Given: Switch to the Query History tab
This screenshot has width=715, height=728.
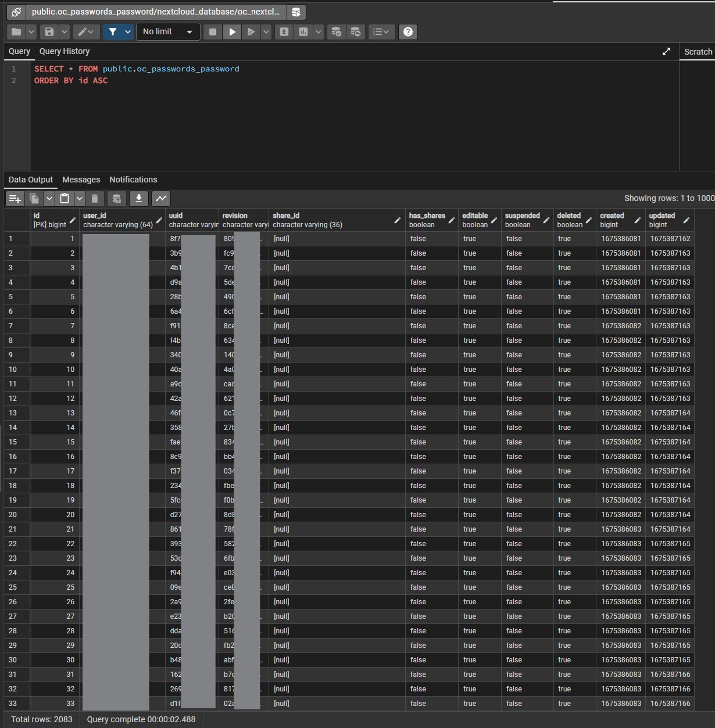Looking at the screenshot, I should click(65, 52).
